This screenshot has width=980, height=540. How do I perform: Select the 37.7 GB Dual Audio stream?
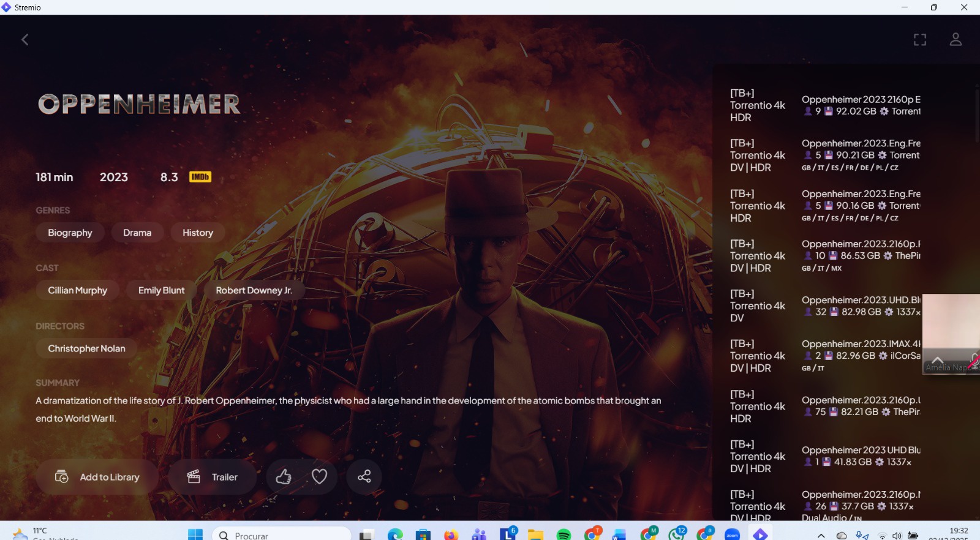pyautogui.click(x=825, y=504)
